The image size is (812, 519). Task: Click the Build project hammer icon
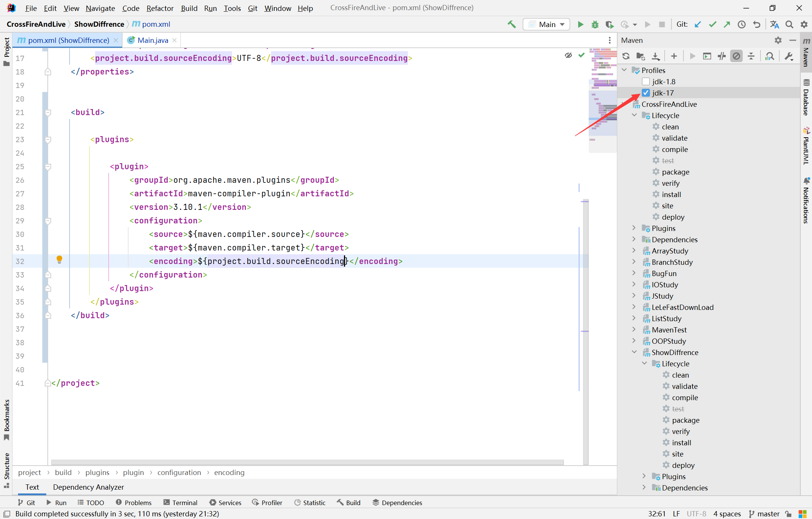click(512, 24)
